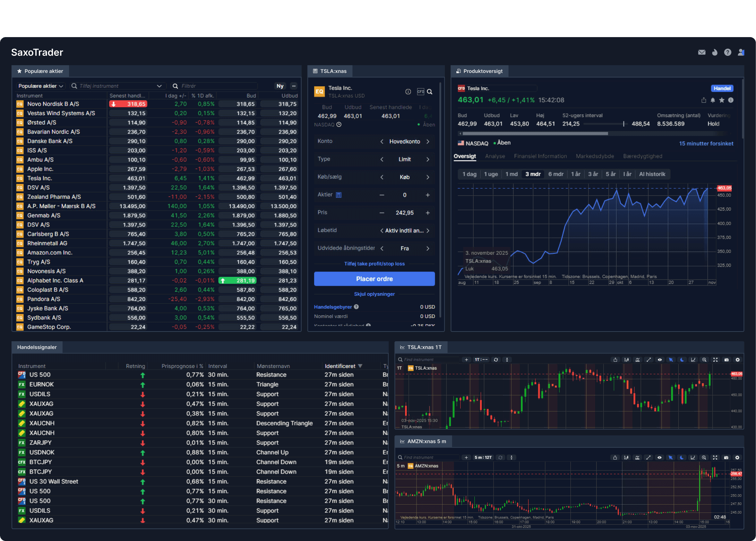The image size is (756, 541).
Task: Open the mail inbox icon in header
Action: pyautogui.click(x=702, y=52)
